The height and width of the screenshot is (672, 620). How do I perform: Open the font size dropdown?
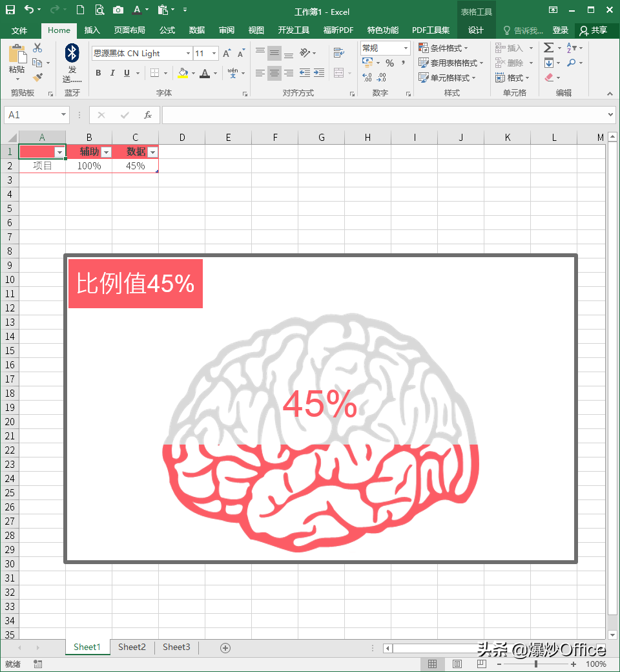click(x=214, y=53)
